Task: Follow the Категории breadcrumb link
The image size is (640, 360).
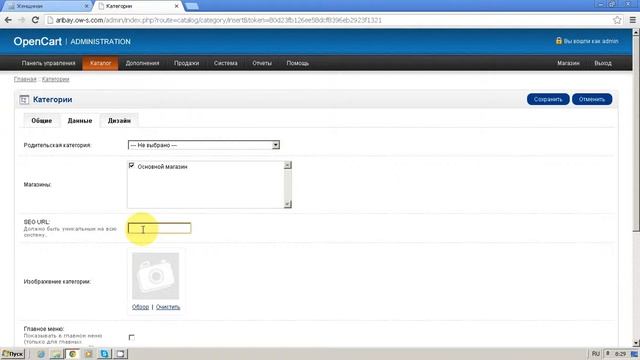Action: [x=56, y=79]
